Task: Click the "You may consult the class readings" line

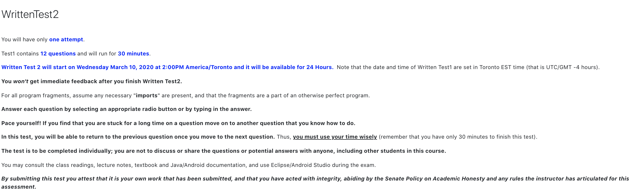Action: pos(188,165)
